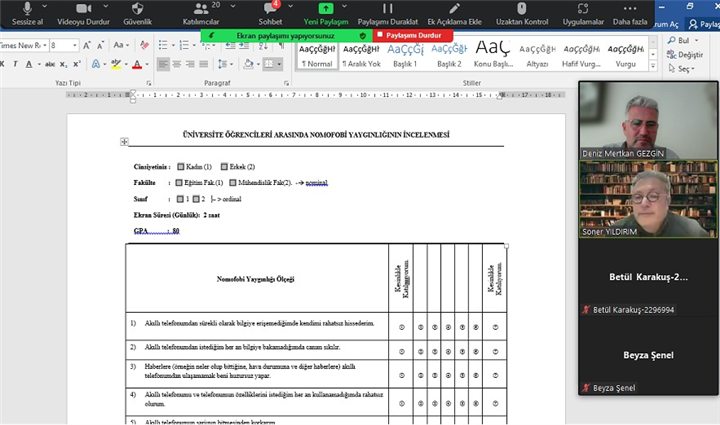Open the font color dropdown arrow
The image size is (720, 425).
(147, 64)
